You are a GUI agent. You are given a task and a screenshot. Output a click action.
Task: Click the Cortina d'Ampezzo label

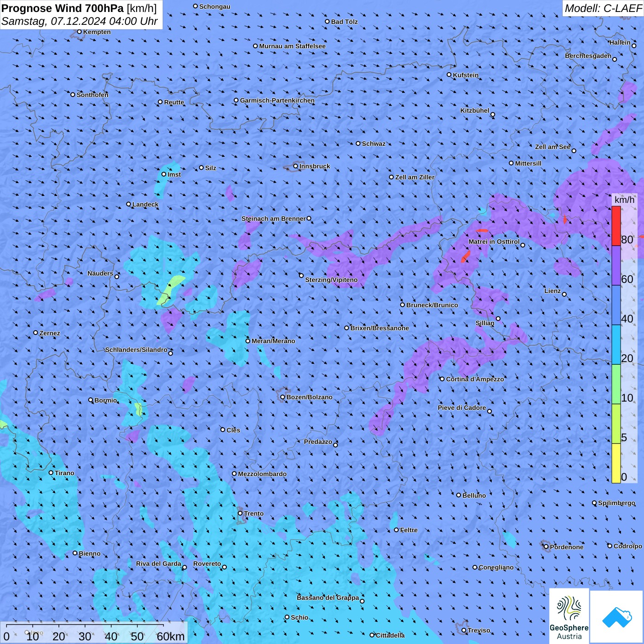[475, 379]
